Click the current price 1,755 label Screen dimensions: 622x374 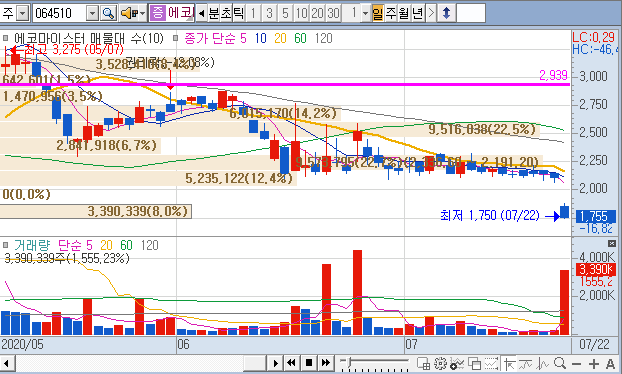[595, 217]
